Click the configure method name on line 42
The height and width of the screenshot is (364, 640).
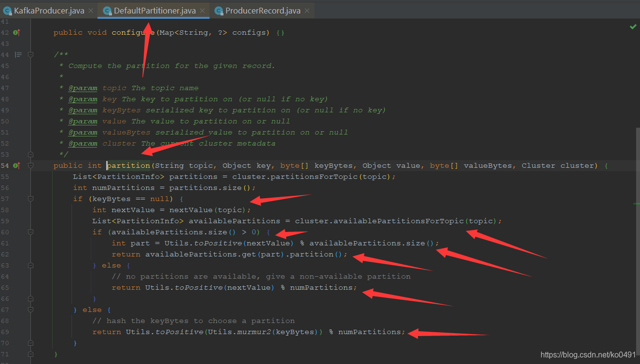click(x=133, y=33)
